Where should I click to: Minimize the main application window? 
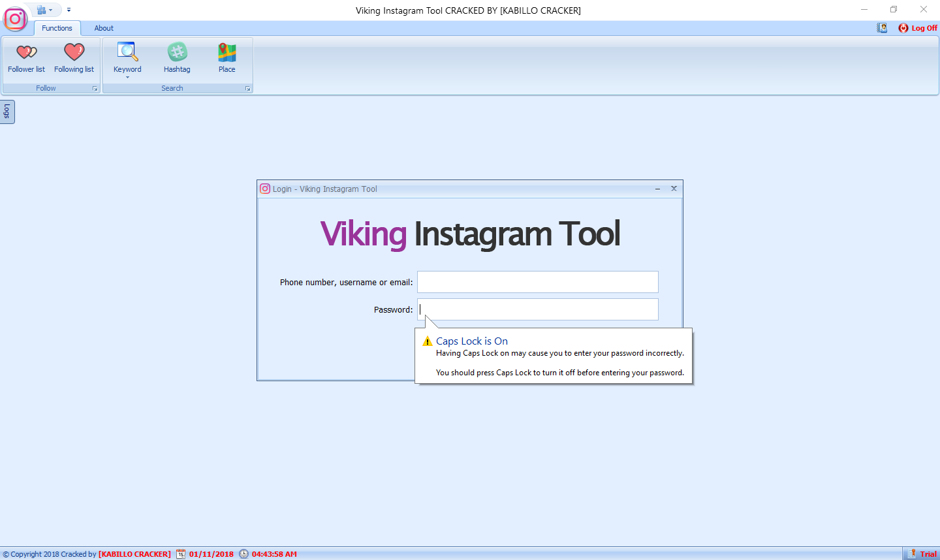[864, 10]
